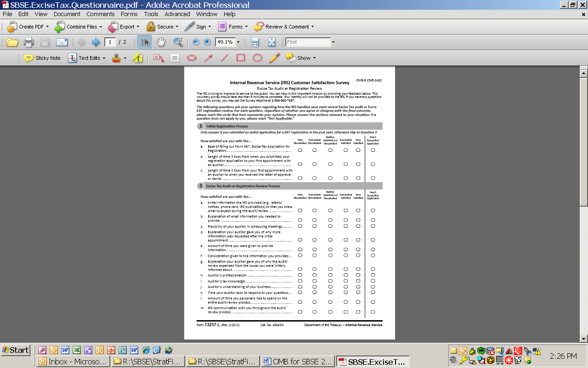This screenshot has width=588, height=368.
Task: Print the document with the printer icon
Action: 28,42
